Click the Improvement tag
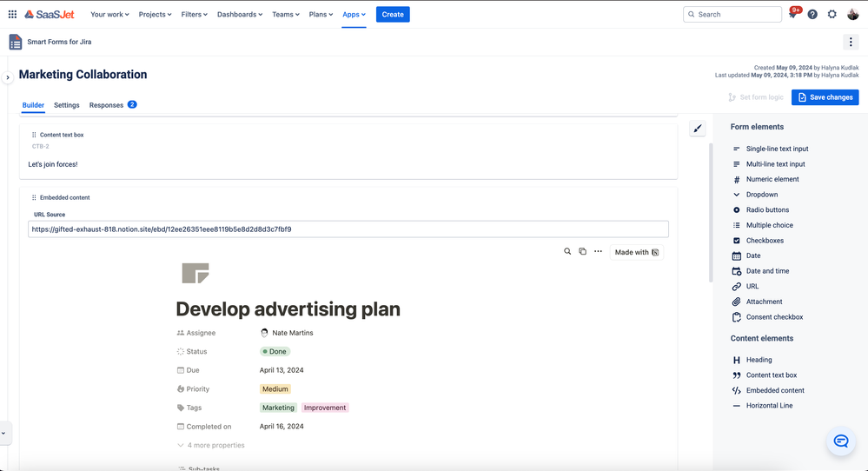 [325, 408]
